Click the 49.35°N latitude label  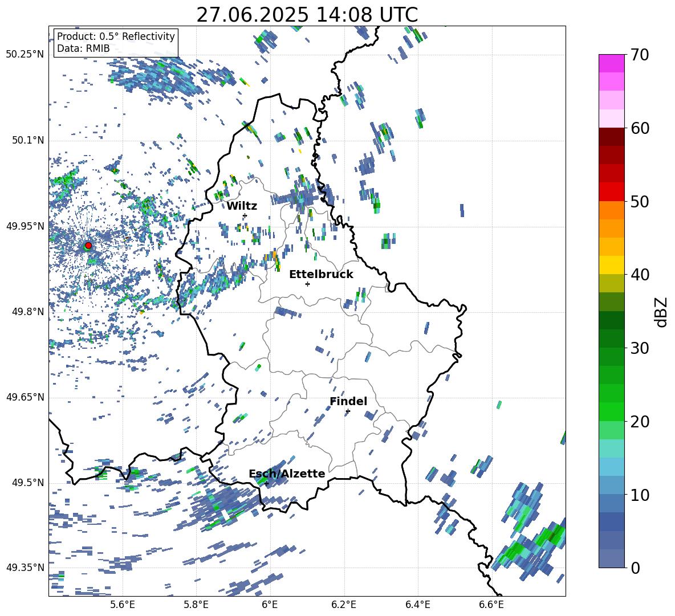pos(25,568)
